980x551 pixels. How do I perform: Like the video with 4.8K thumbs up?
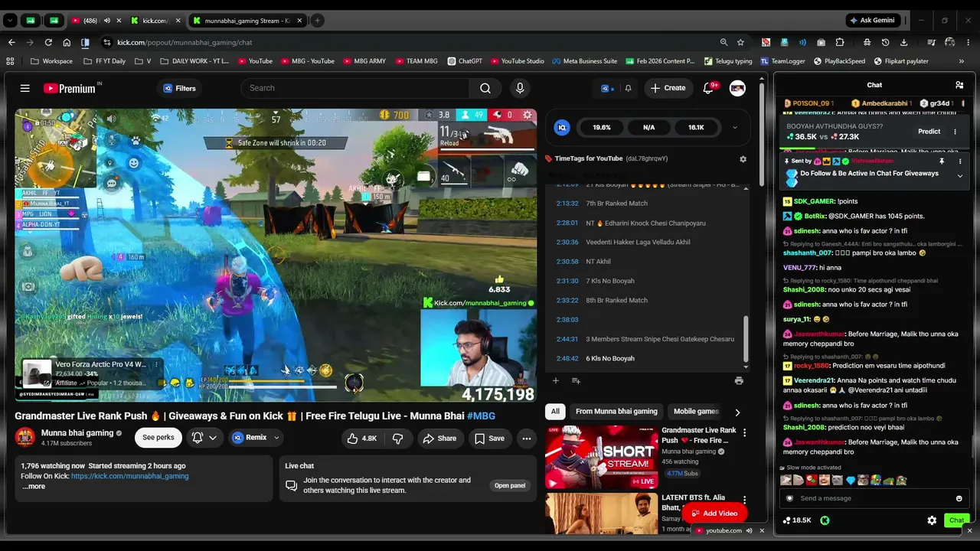tap(362, 439)
